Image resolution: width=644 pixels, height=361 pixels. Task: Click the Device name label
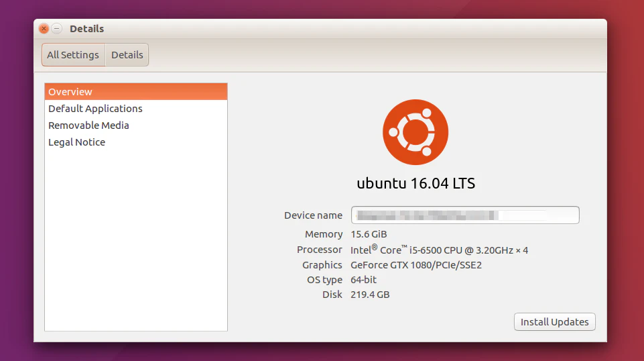313,215
